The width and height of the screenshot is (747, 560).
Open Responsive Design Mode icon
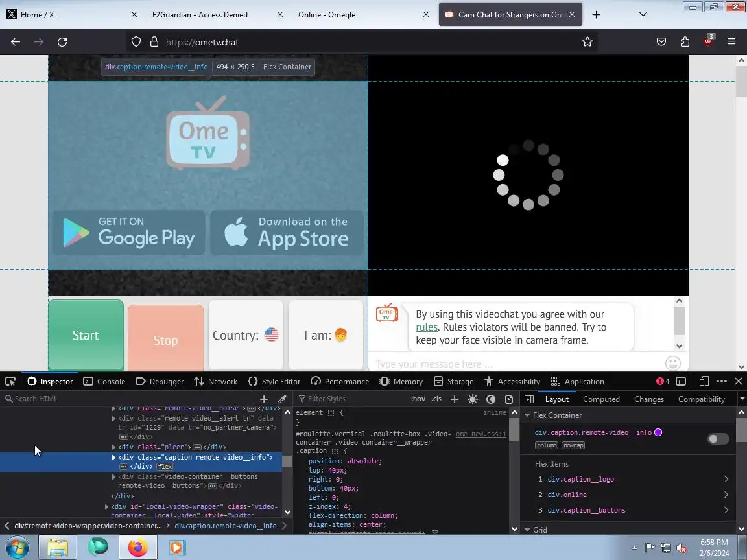[x=704, y=381]
